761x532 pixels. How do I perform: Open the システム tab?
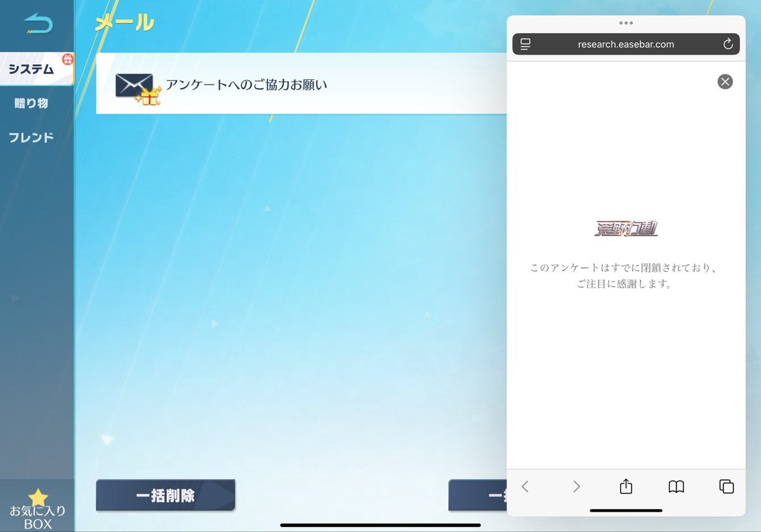[37, 69]
